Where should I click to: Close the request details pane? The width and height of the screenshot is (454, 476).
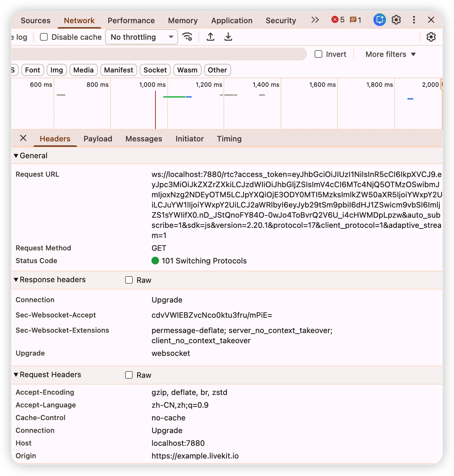click(23, 138)
